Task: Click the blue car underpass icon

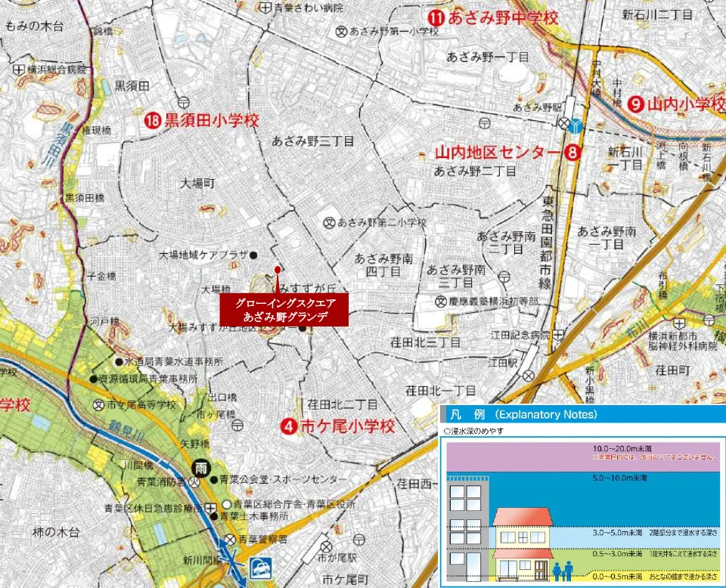Action: (x=261, y=566)
